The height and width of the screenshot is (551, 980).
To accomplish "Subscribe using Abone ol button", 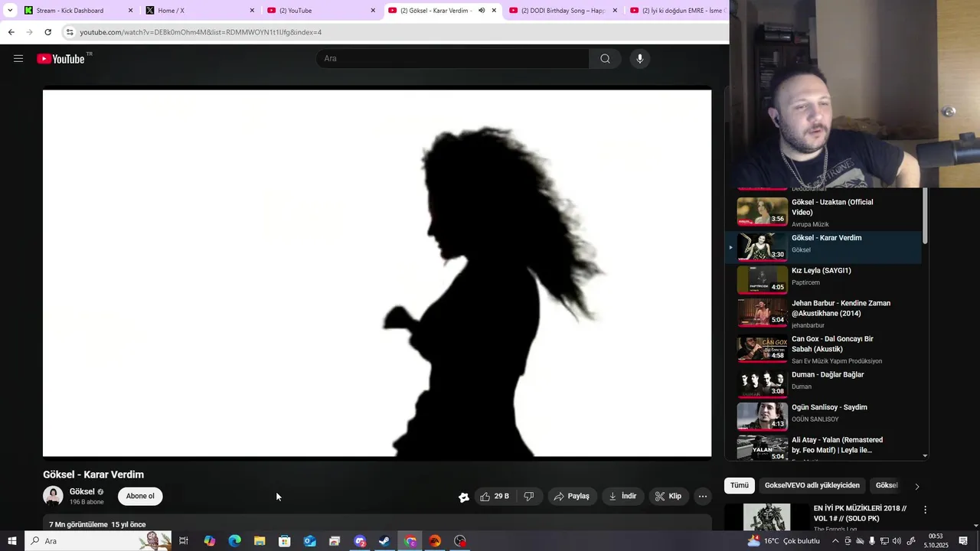I will click(140, 496).
